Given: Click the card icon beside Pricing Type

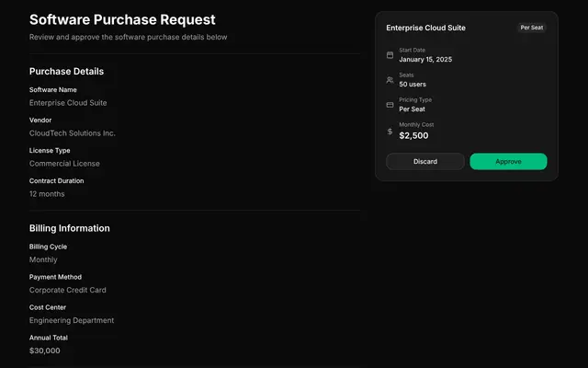Looking at the screenshot, I should 390,105.
